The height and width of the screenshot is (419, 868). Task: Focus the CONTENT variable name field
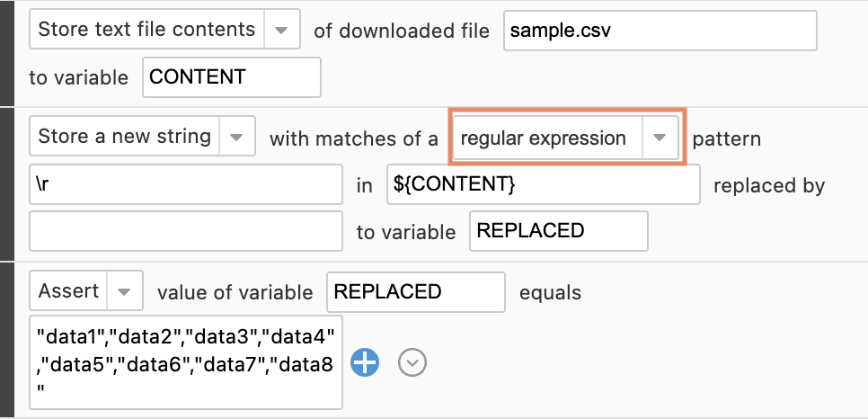tap(232, 77)
